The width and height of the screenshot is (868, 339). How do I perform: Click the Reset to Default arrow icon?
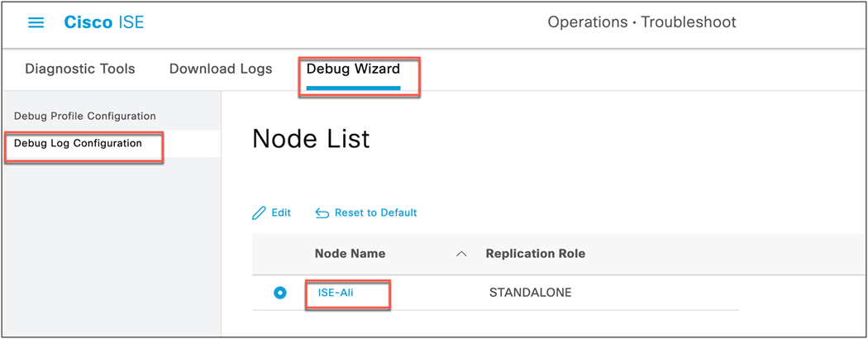tap(322, 213)
